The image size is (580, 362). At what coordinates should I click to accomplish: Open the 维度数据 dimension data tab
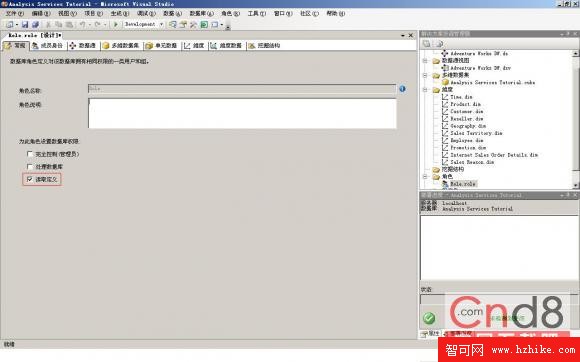(226, 45)
